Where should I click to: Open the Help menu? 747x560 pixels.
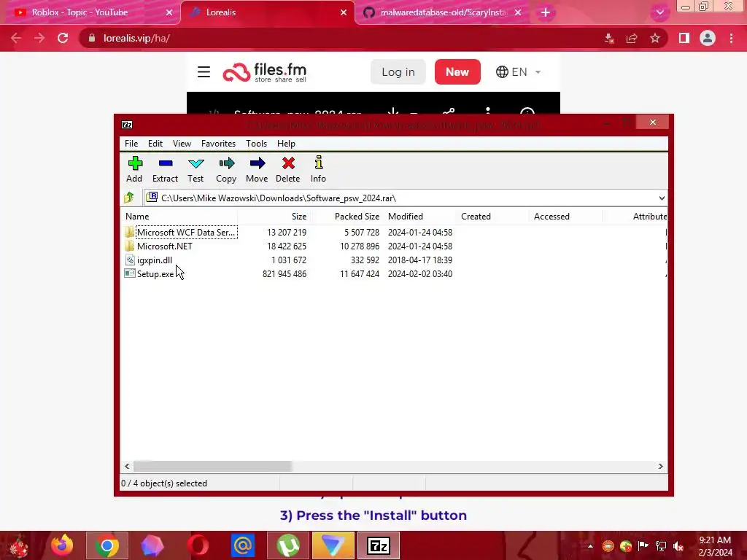coord(286,144)
